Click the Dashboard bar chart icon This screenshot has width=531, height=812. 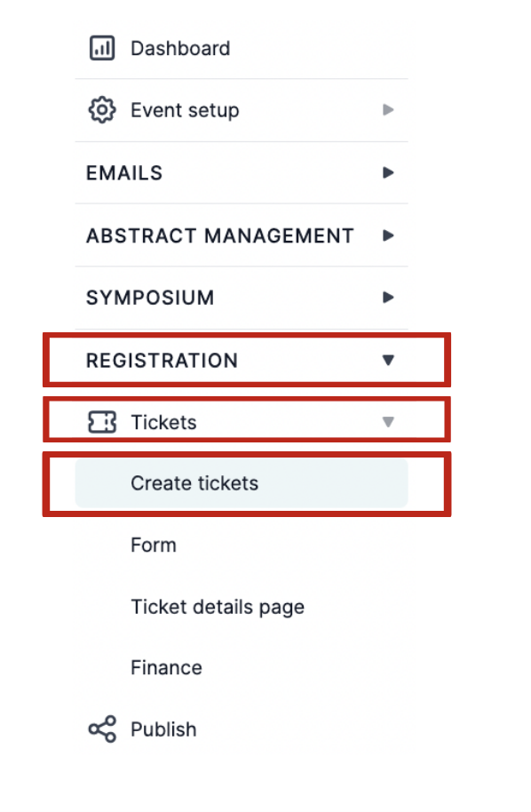[x=102, y=48]
